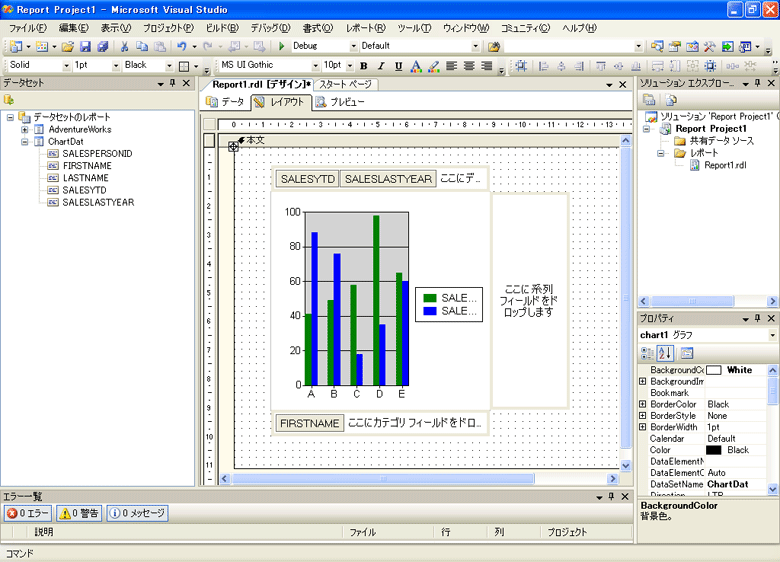
Task: Sort properties alphabetically
Action: tap(665, 353)
